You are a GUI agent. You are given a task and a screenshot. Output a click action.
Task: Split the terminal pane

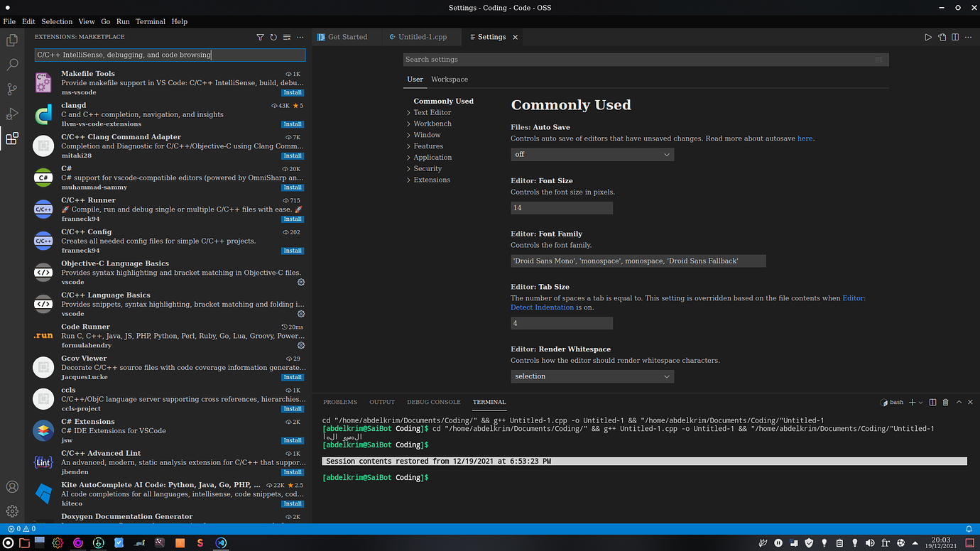(x=932, y=402)
